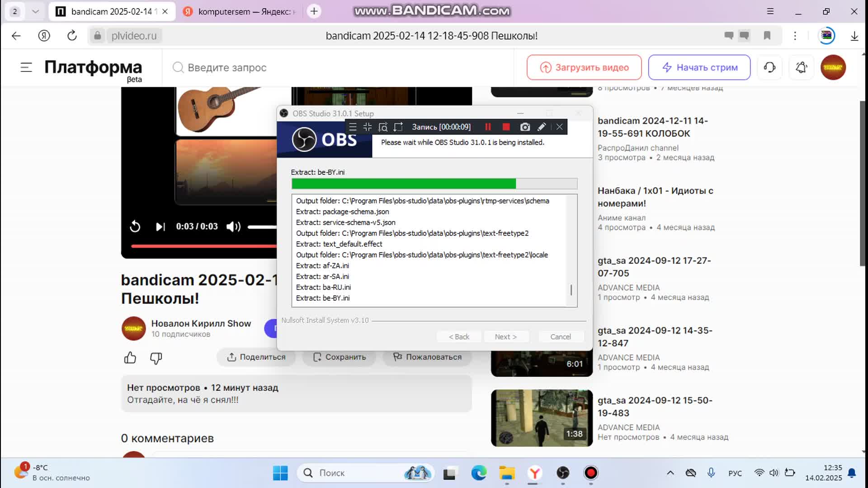This screenshot has width=868, height=488.
Task: Open Bandicam red record taskbar icon
Action: coord(591,473)
